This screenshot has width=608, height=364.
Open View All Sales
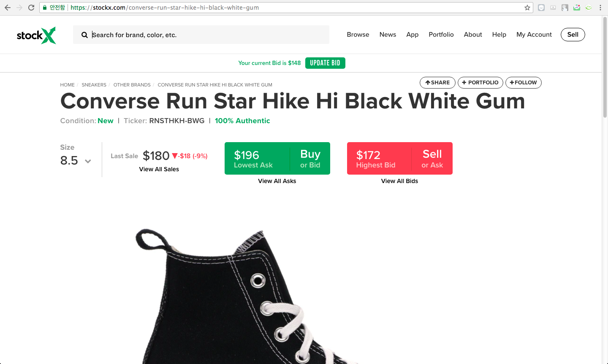[159, 169]
